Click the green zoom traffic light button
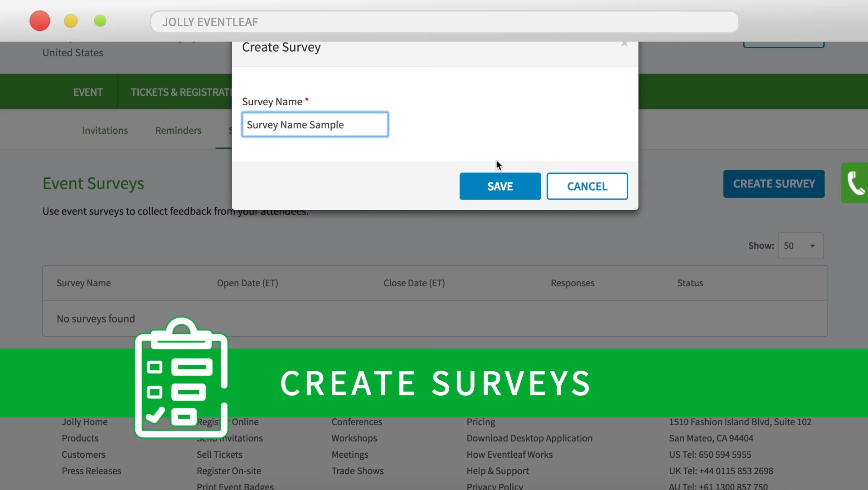 pos(100,21)
